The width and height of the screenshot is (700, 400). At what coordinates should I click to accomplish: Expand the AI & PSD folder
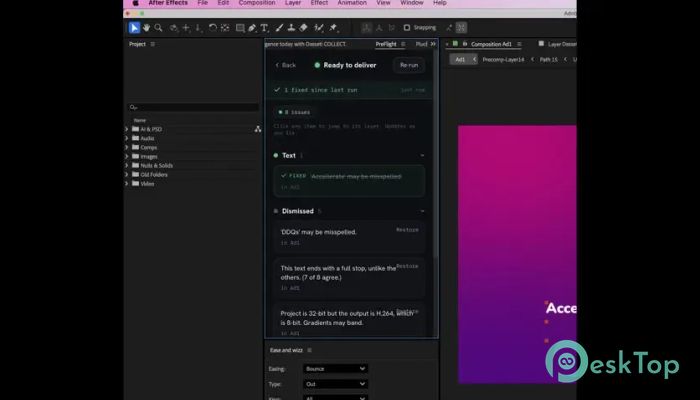127,129
